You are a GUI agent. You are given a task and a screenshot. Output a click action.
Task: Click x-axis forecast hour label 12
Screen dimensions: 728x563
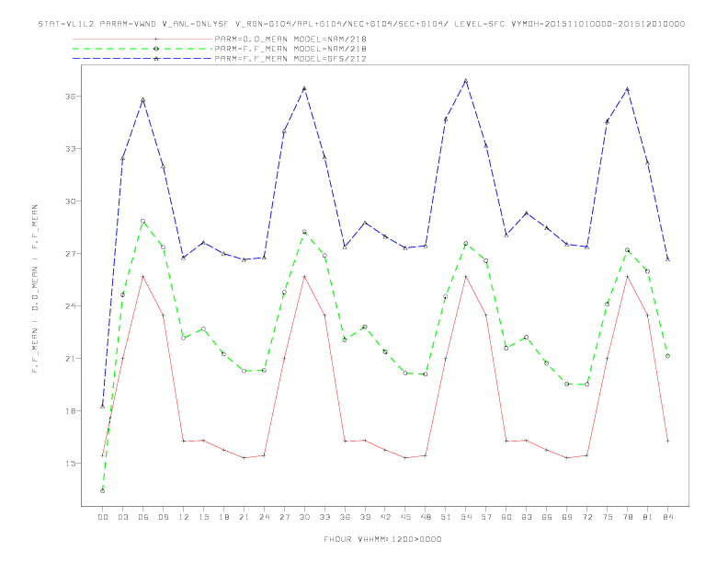click(x=184, y=517)
